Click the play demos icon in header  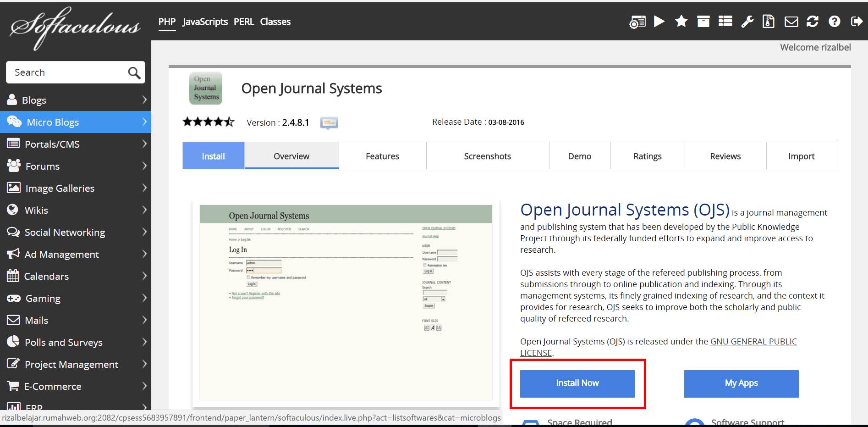click(659, 22)
